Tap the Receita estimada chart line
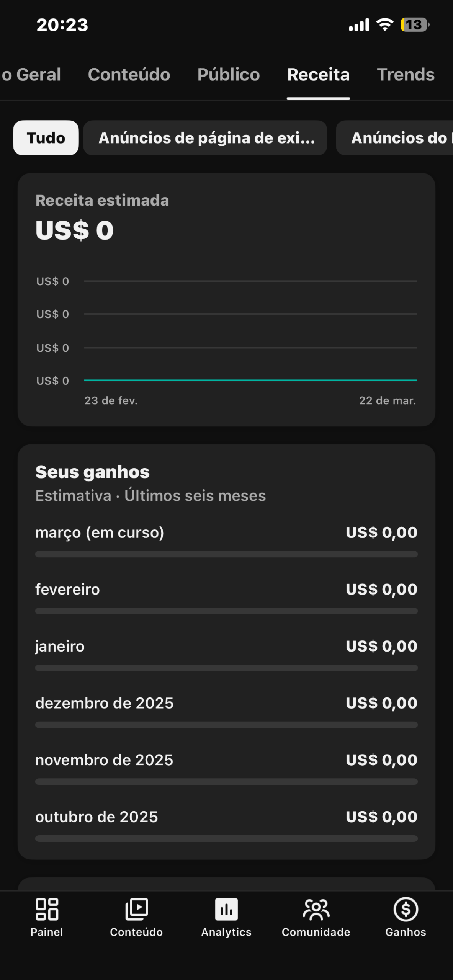This screenshot has height=980, width=453. pyautogui.click(x=250, y=380)
